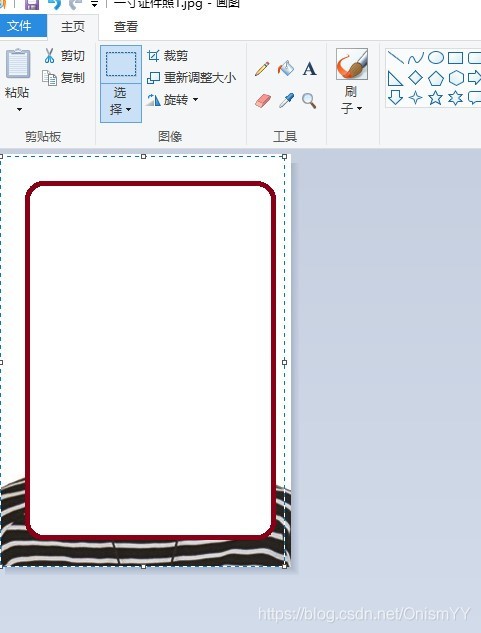Click 复制 to copy the selection

(x=64, y=77)
